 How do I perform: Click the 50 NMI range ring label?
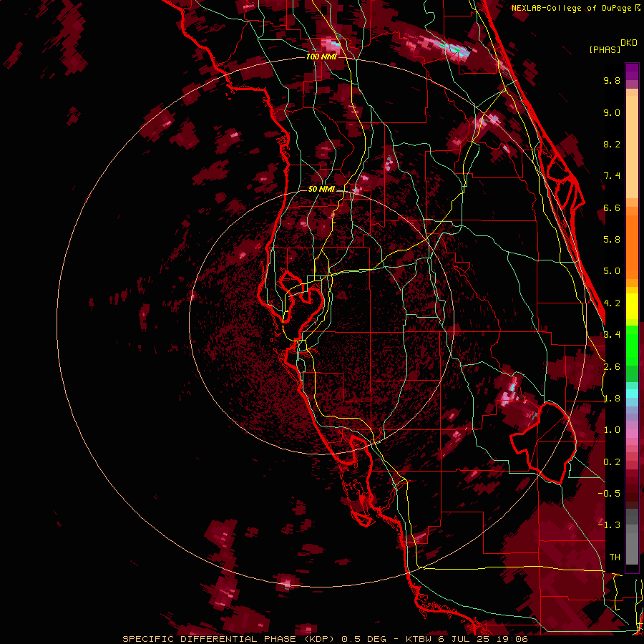tap(321, 190)
